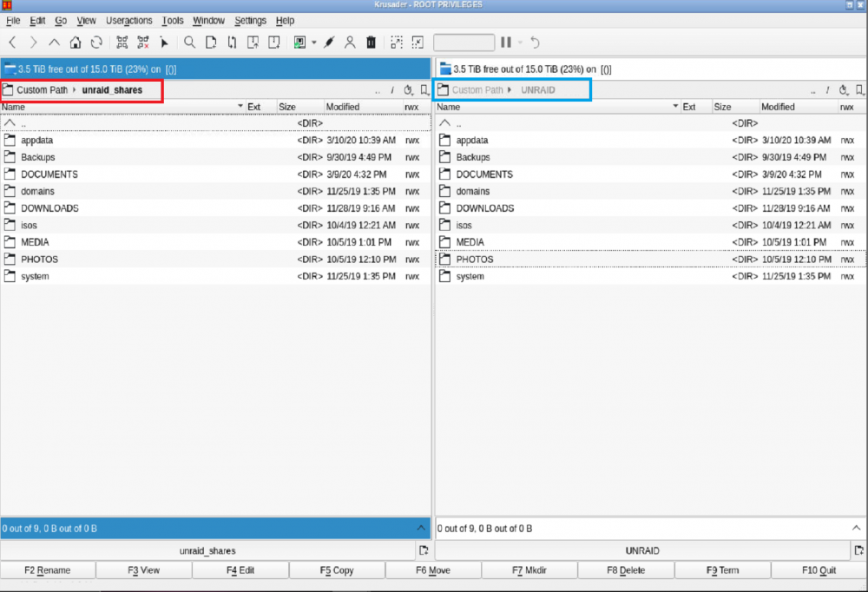Open dropdown arrow beside the terminal icon
Viewport: 868px width, 592px height.
[x=314, y=43]
